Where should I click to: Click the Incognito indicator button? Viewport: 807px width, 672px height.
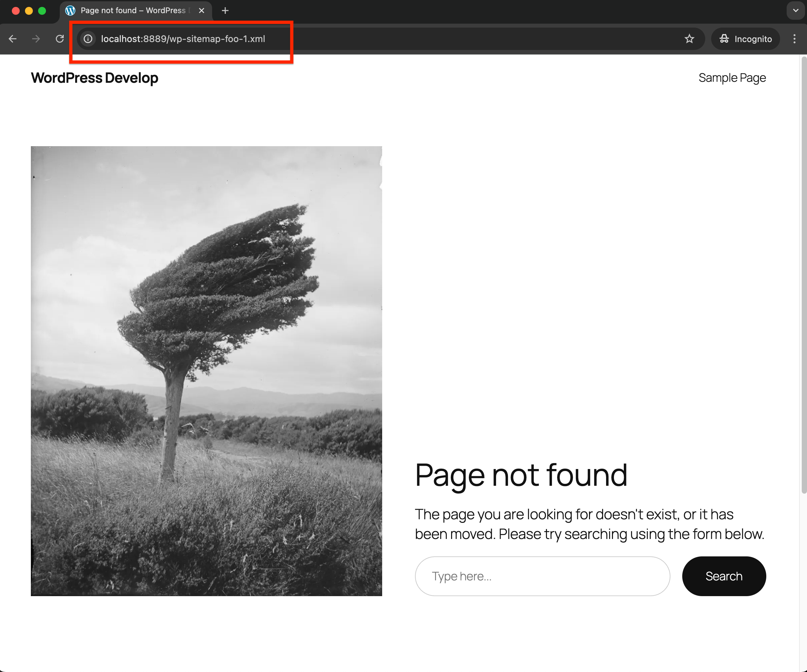click(745, 39)
